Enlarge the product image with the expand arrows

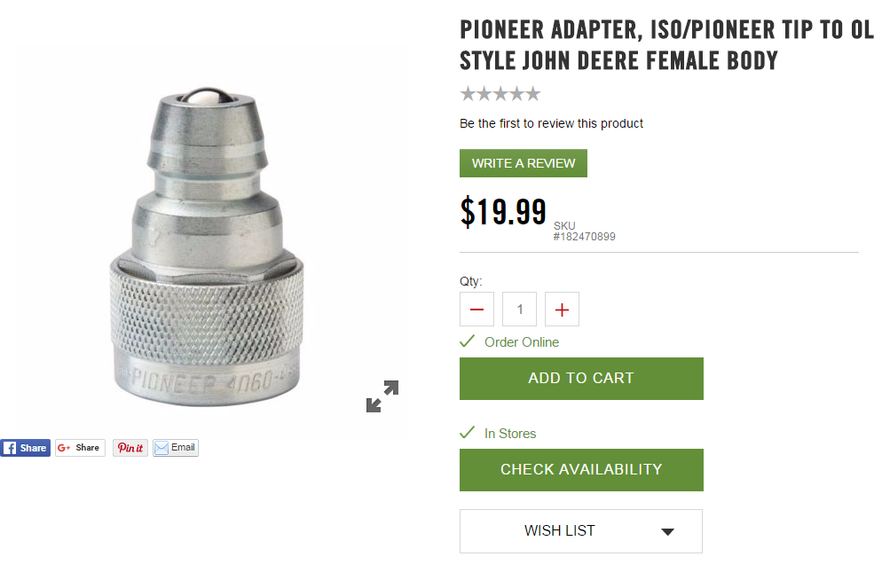pyautogui.click(x=382, y=396)
